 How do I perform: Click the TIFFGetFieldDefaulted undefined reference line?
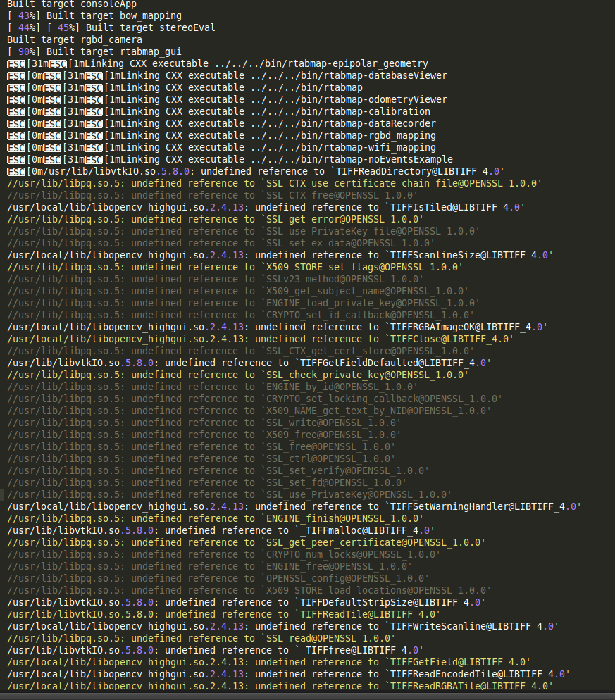(x=249, y=363)
